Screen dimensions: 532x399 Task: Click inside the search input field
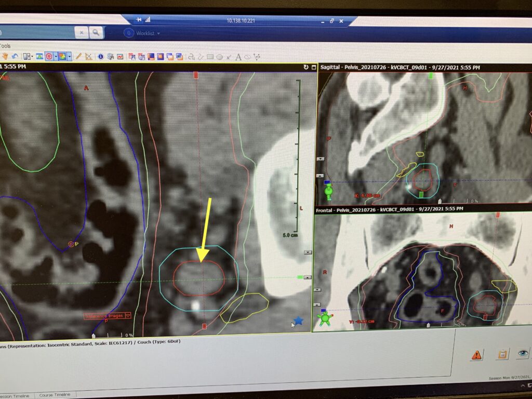point(37,33)
